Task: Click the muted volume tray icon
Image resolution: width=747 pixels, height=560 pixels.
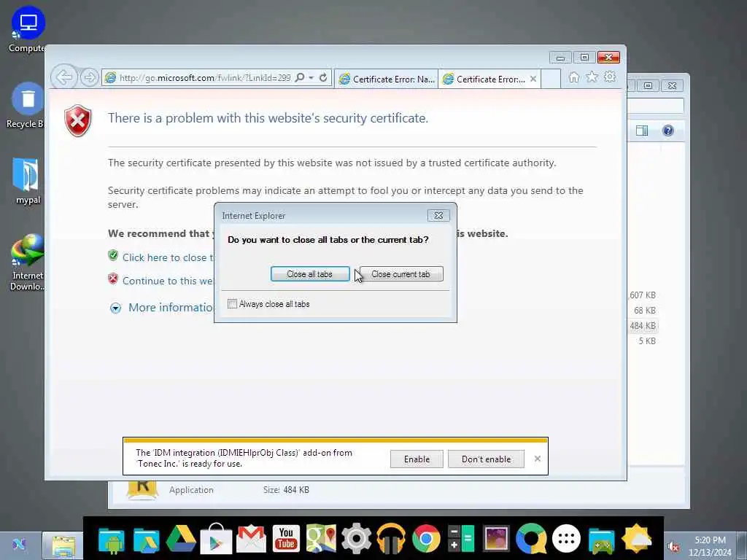Action: point(673,547)
